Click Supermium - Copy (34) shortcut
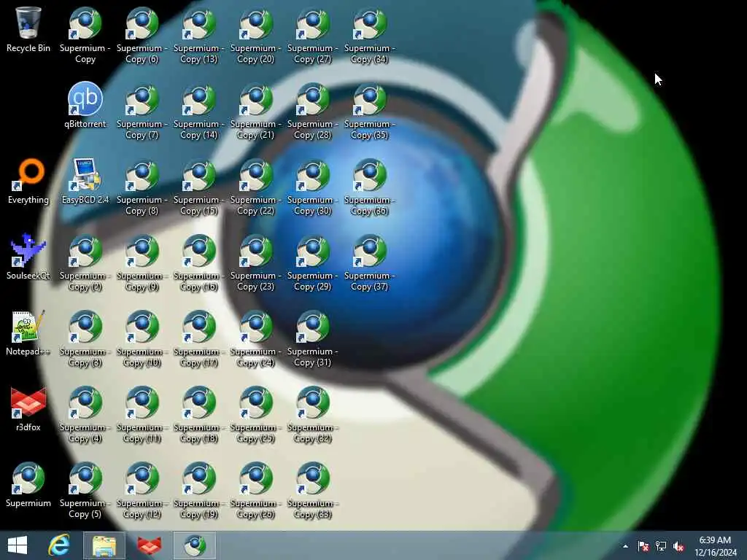 (370, 35)
